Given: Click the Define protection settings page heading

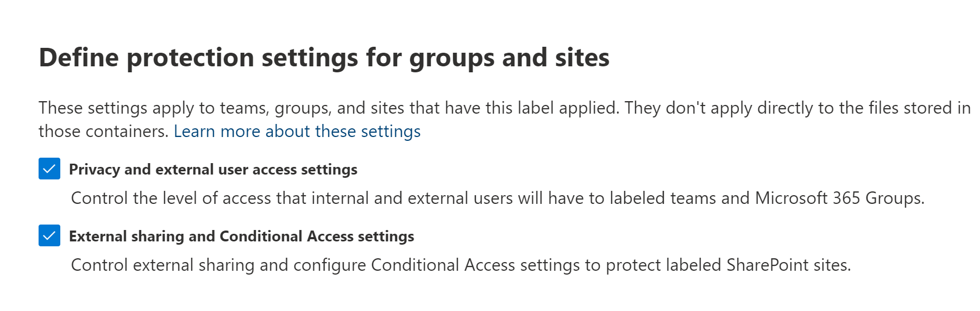Looking at the screenshot, I should point(324,58).
